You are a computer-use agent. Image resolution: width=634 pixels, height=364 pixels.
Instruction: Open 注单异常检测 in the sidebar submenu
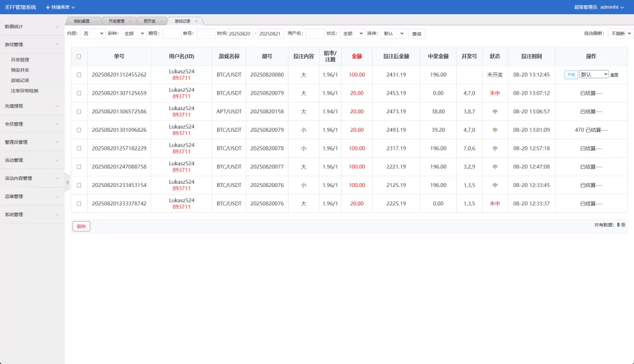(x=24, y=91)
